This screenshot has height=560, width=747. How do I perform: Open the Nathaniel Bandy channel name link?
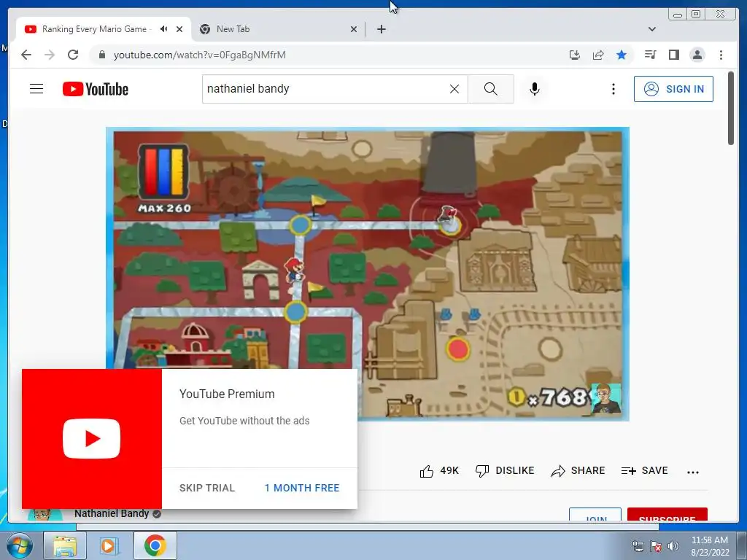112,514
